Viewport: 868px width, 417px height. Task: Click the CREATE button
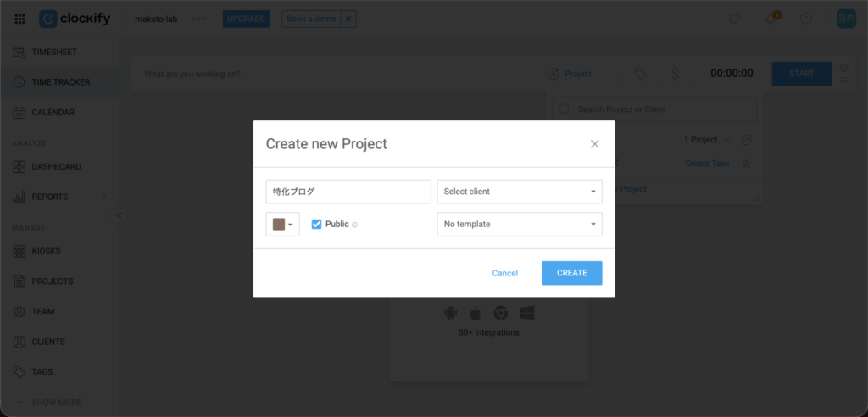[571, 273]
